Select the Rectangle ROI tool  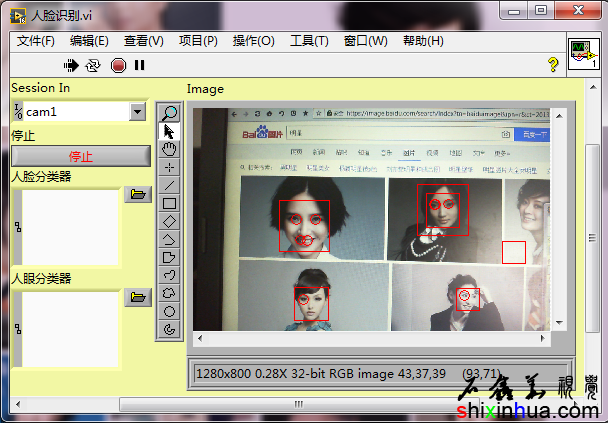click(170, 203)
